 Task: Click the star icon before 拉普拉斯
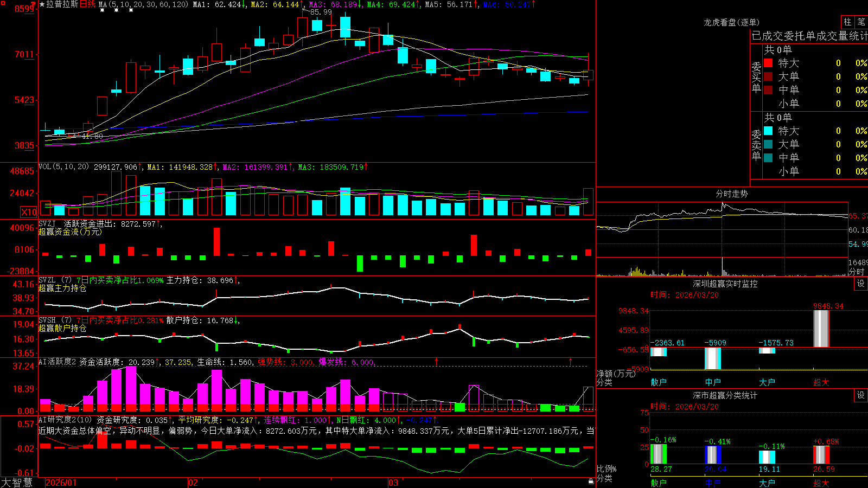pos(42,4)
